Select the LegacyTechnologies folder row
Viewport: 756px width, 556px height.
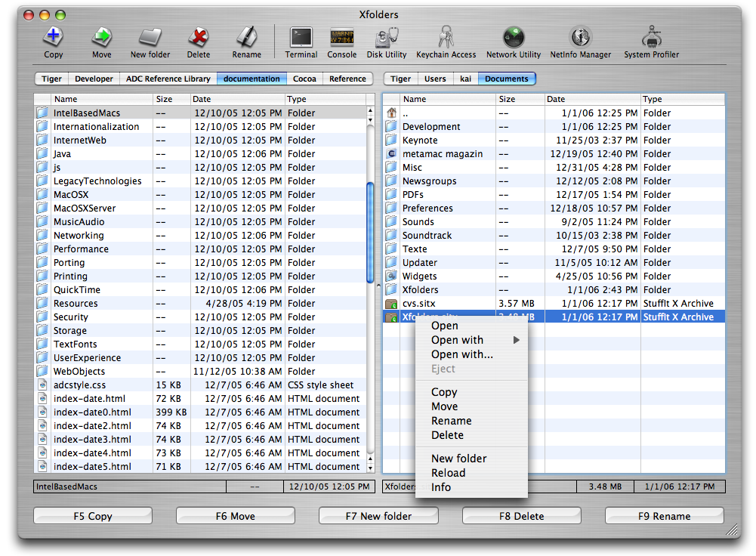pos(200,181)
